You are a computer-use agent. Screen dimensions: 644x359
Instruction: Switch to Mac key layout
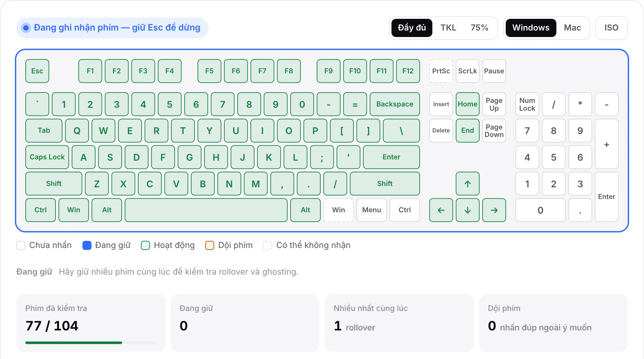coord(572,28)
